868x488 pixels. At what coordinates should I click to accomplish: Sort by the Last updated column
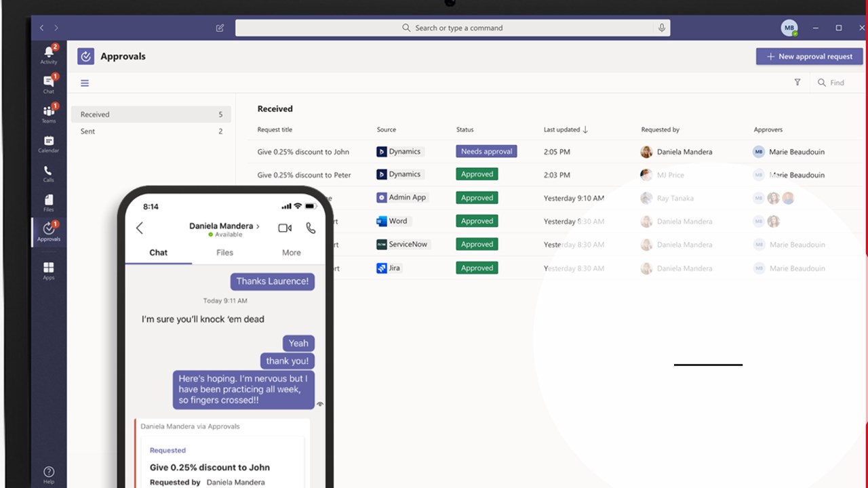[566, 129]
